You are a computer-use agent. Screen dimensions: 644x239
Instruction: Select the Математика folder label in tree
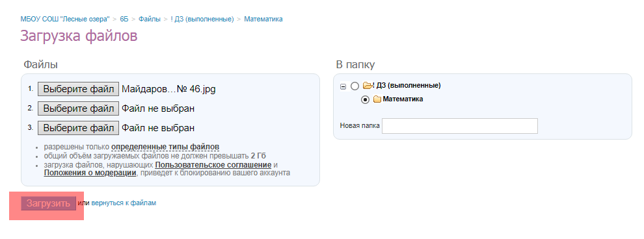[403, 99]
